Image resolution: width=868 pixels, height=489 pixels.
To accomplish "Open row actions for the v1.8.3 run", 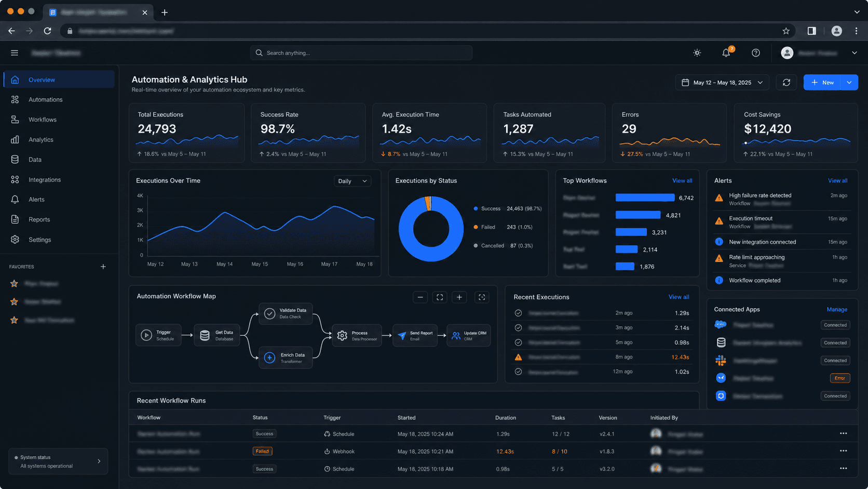I will pos(844,451).
